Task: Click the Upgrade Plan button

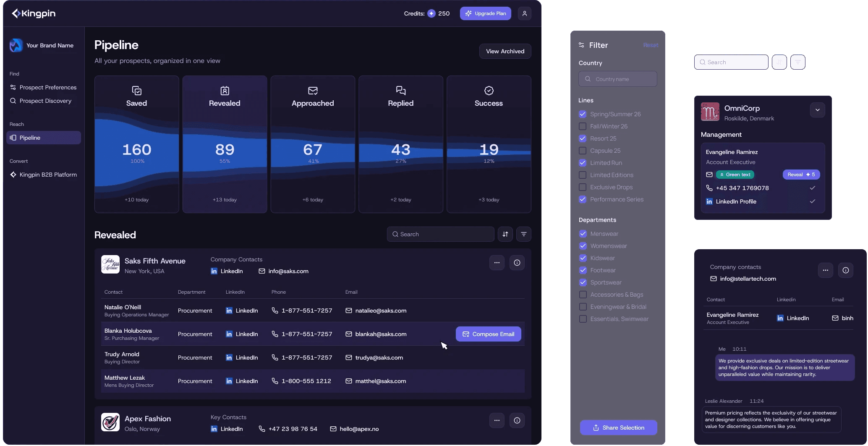Action: click(x=486, y=13)
